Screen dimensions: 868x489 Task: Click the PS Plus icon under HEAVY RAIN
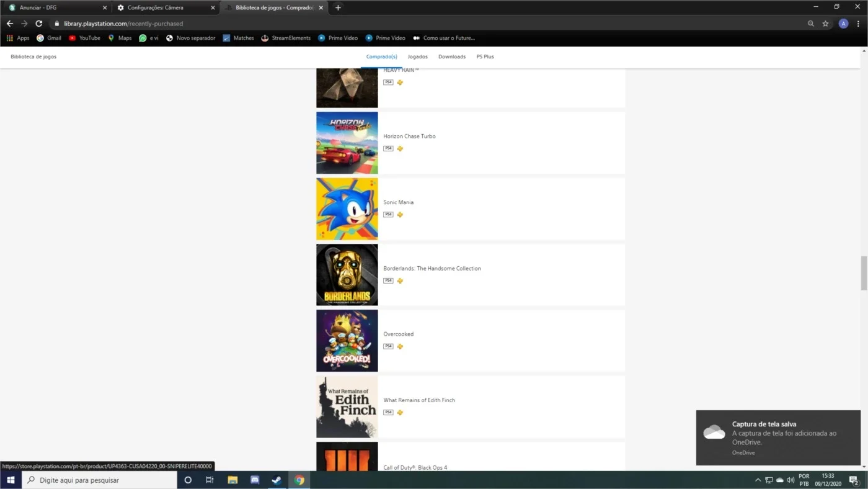(x=400, y=82)
